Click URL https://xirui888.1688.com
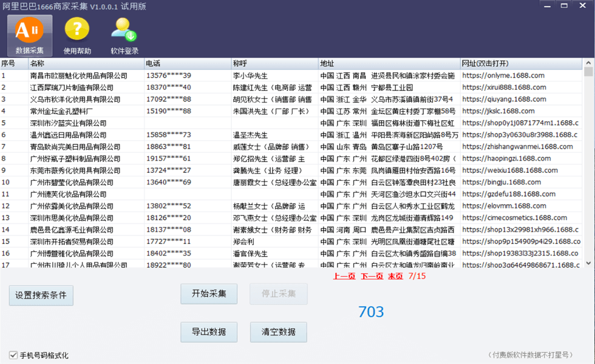 (505, 87)
